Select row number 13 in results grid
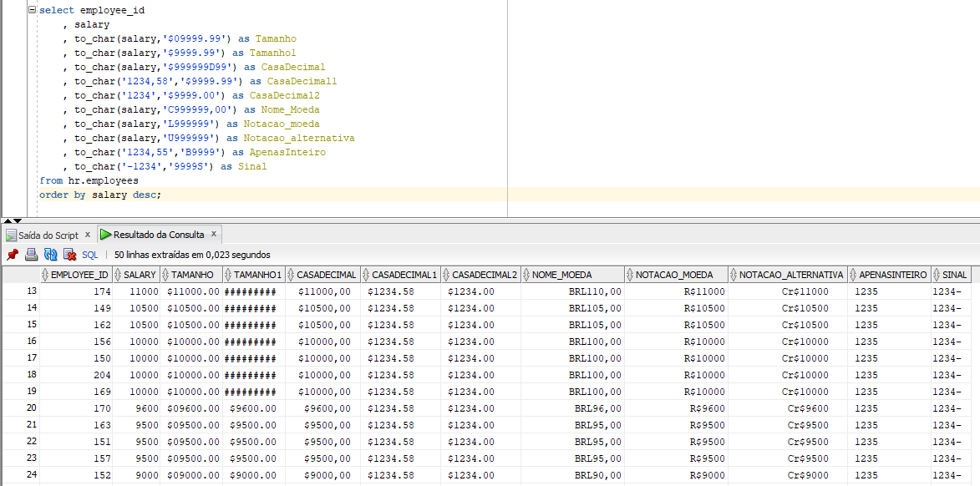Screen dimensions: 980x486 20,291
